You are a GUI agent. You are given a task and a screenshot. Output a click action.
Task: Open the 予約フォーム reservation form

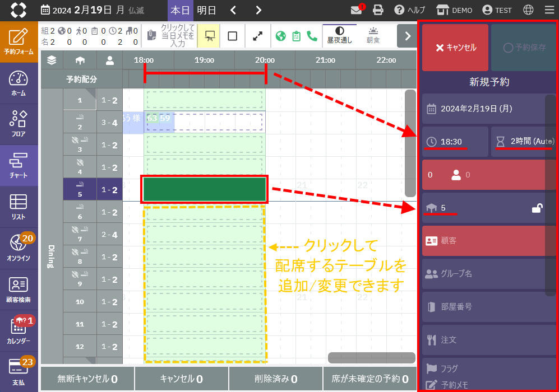click(19, 41)
